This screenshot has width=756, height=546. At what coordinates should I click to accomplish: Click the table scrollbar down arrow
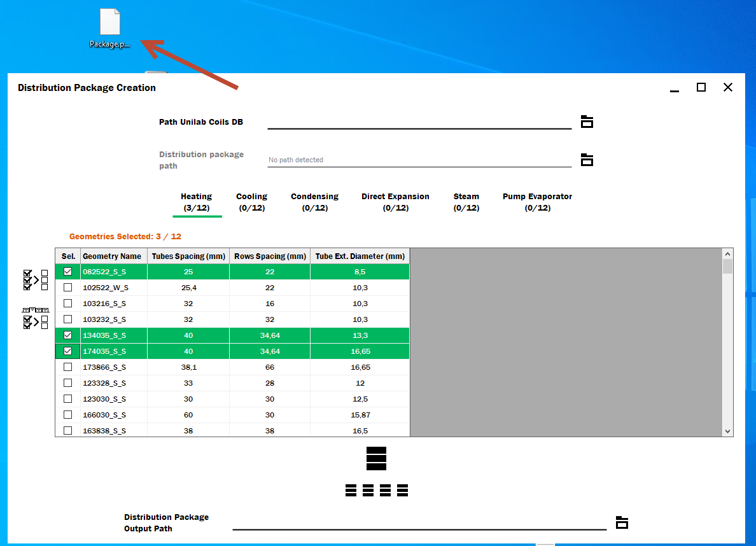coord(728,431)
